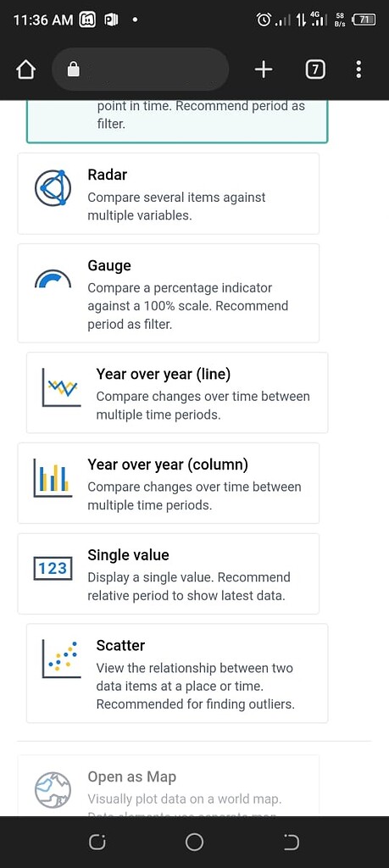Go to browser home page
The width and height of the screenshot is (389, 868).
(26, 70)
